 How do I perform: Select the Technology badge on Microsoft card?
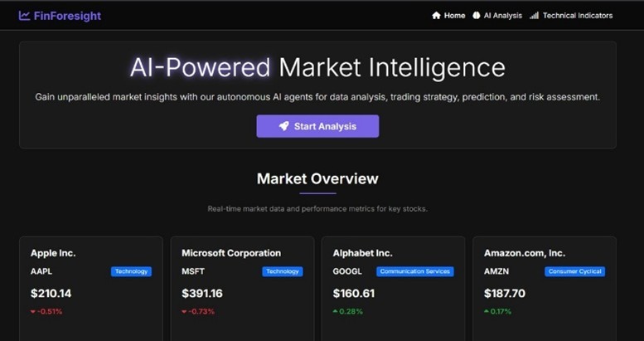click(x=283, y=271)
